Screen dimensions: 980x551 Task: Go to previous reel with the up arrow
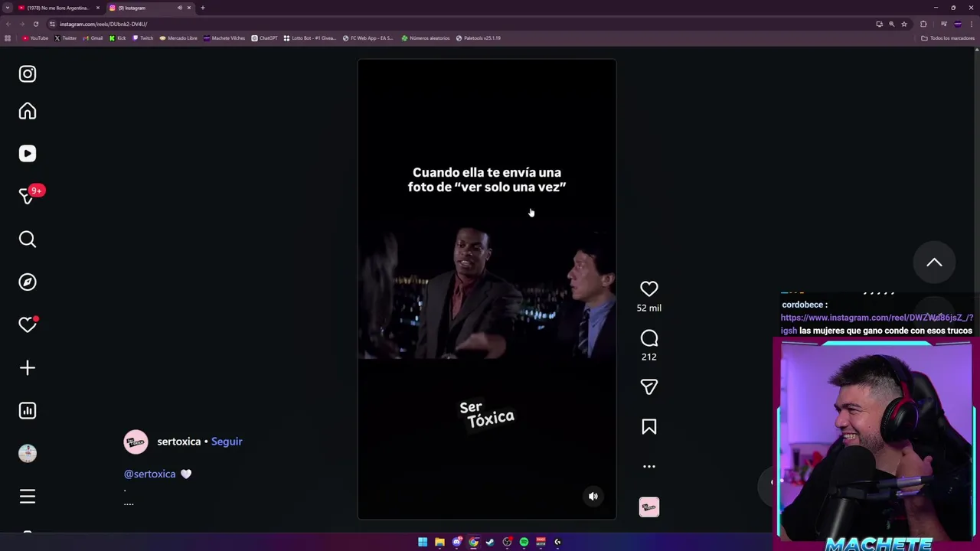pyautogui.click(x=934, y=262)
